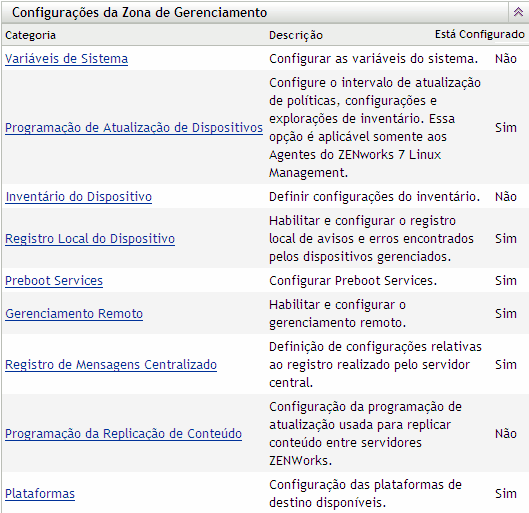Select 'Sim' status of Registro de Mensagens Centralizado
The image size is (529, 513).
click(506, 365)
